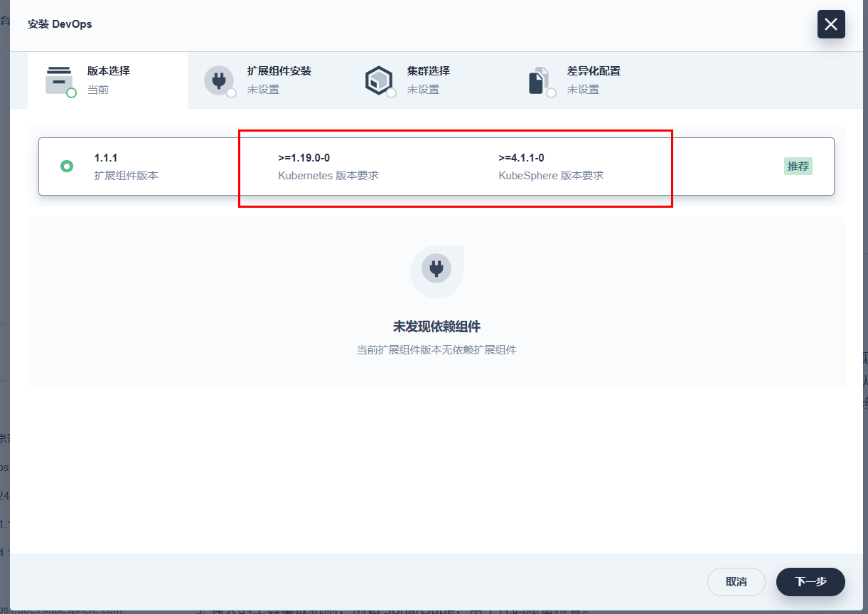Screen dimensions: 868x614
Task: Click the plug icon beside 扩展组件安装
Action: [219, 80]
